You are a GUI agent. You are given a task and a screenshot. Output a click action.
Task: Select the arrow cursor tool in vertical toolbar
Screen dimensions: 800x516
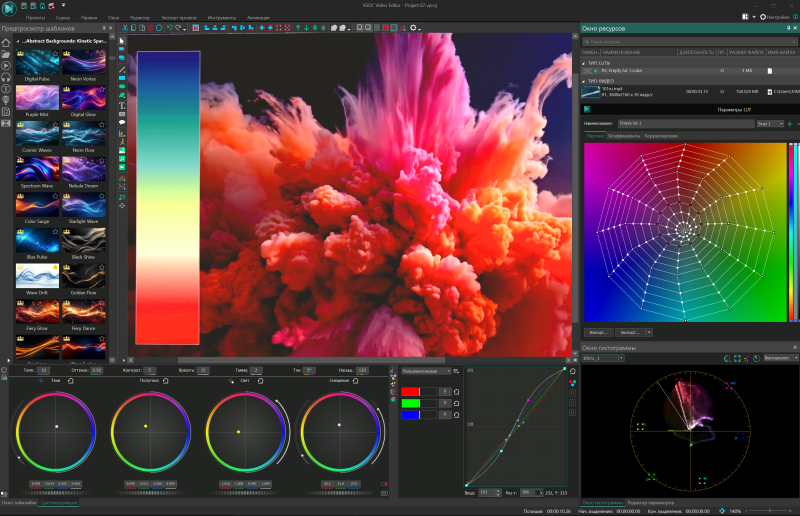(122, 40)
